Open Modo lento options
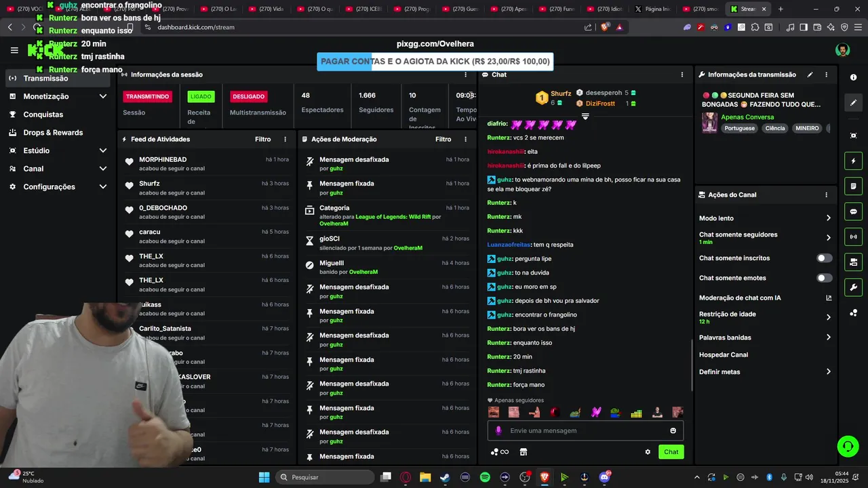This screenshot has width=868, height=488. coord(765,218)
